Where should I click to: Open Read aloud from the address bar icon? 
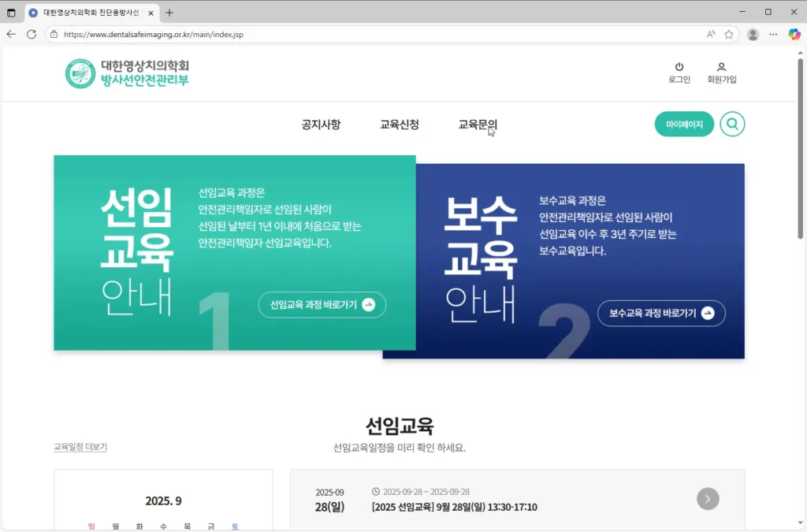(712, 34)
